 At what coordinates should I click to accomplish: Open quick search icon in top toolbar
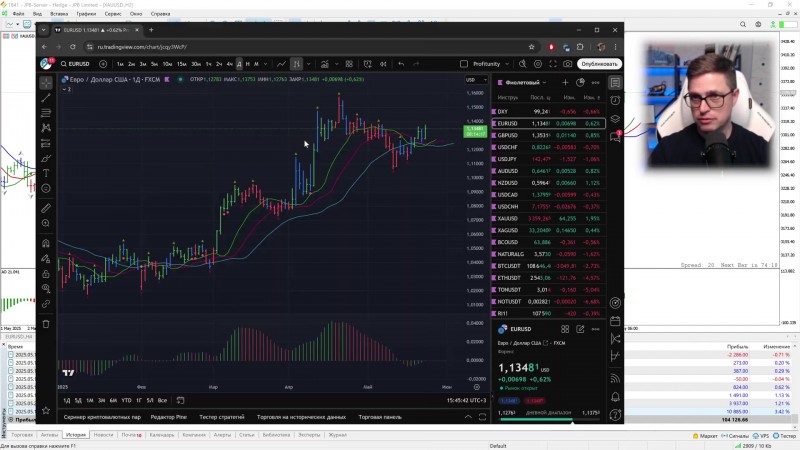(522, 64)
